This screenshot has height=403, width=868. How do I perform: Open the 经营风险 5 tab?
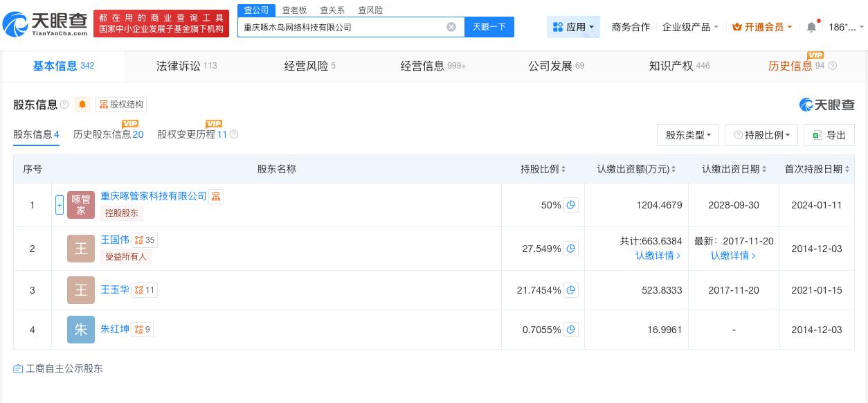tap(309, 66)
